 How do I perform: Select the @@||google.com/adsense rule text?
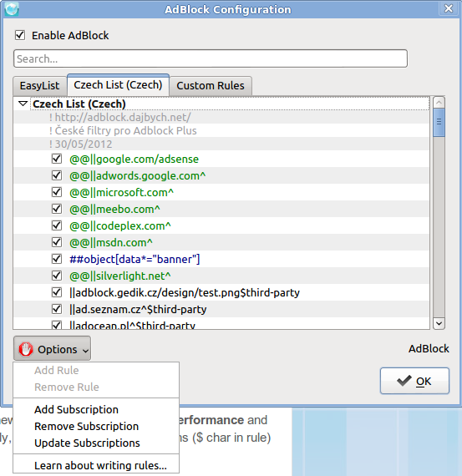pos(134,159)
